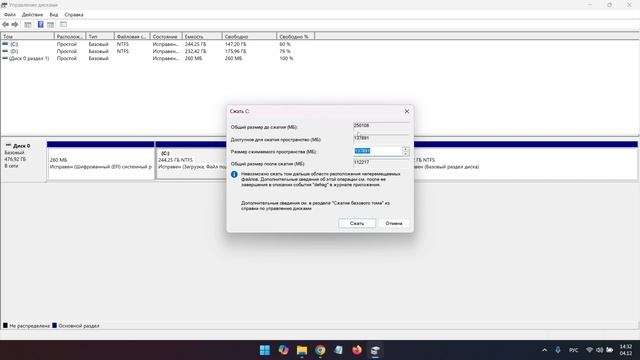640x360 pixels.
Task: Sort by the Свободно % column header
Action: [296, 36]
